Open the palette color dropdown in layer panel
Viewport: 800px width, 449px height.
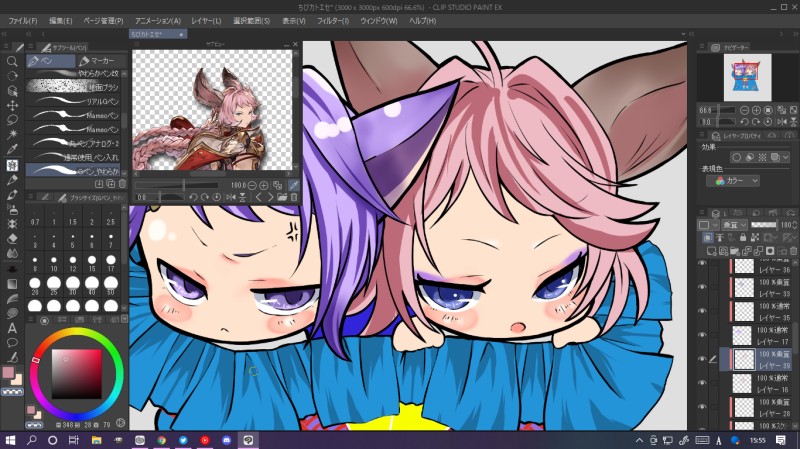pyautogui.click(x=707, y=225)
